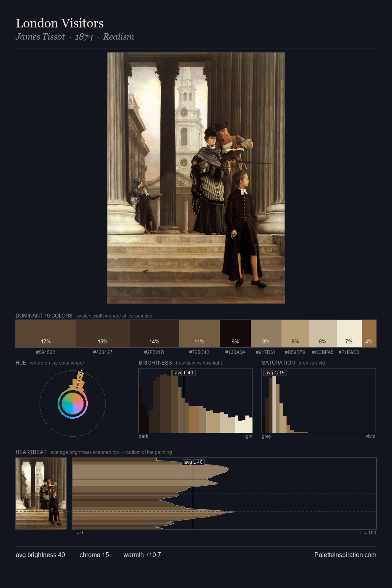
Task: Click the hex label #F1EAD3
Action: 349,352
